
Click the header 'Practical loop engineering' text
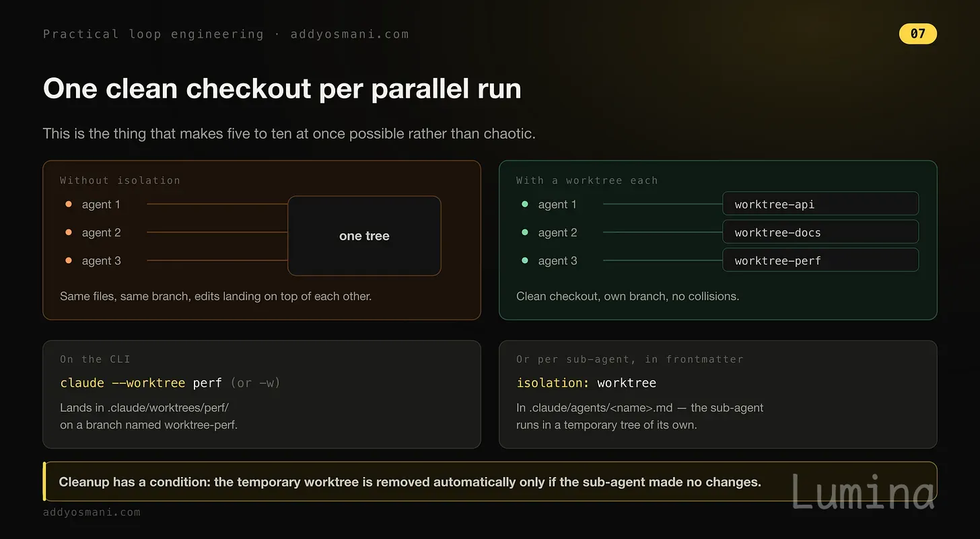[153, 34]
